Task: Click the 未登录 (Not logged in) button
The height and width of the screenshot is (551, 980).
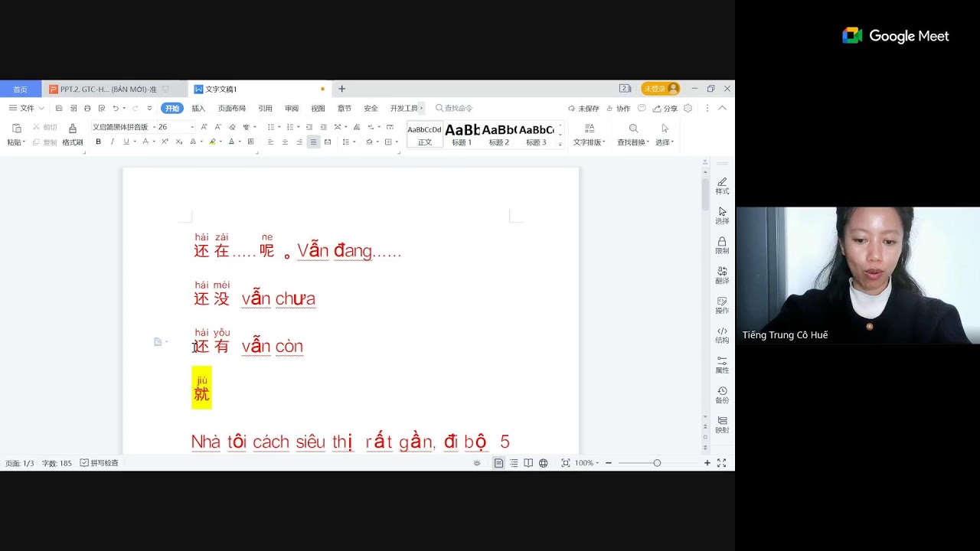Action: [660, 89]
